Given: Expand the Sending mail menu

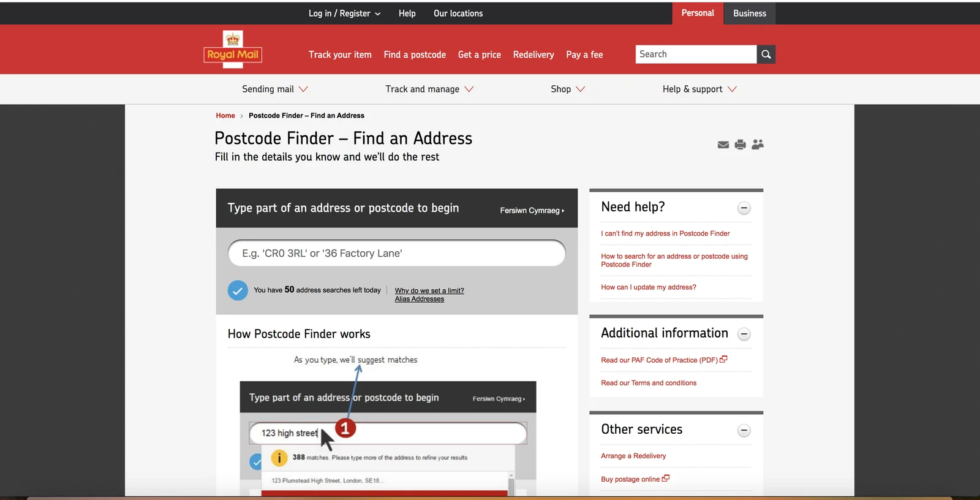Looking at the screenshot, I should coord(275,89).
